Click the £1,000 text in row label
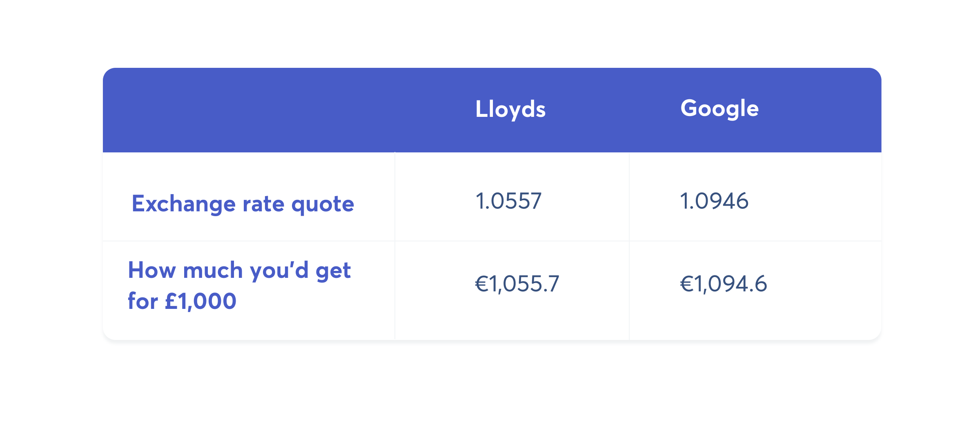980x438 pixels. [x=200, y=302]
